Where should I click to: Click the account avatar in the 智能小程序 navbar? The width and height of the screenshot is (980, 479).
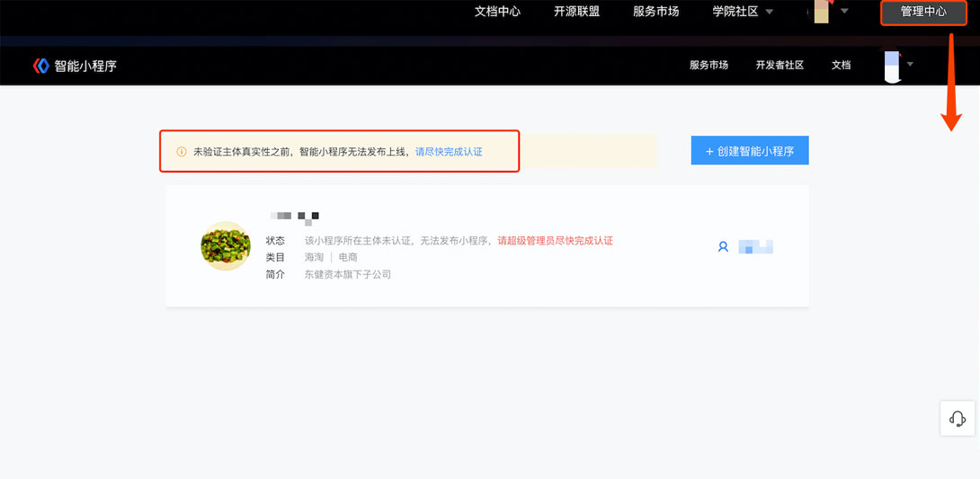tap(892, 67)
